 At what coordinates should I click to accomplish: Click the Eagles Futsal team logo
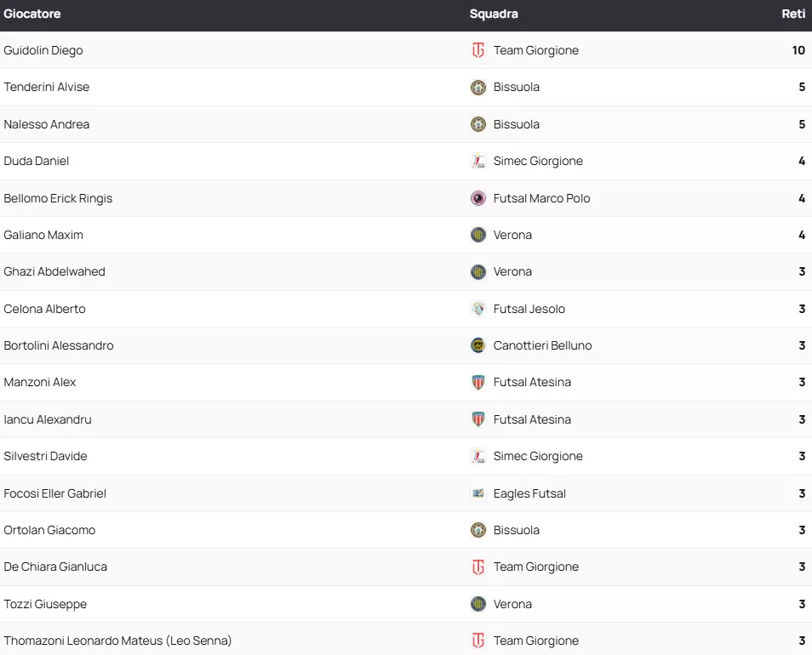[478, 493]
